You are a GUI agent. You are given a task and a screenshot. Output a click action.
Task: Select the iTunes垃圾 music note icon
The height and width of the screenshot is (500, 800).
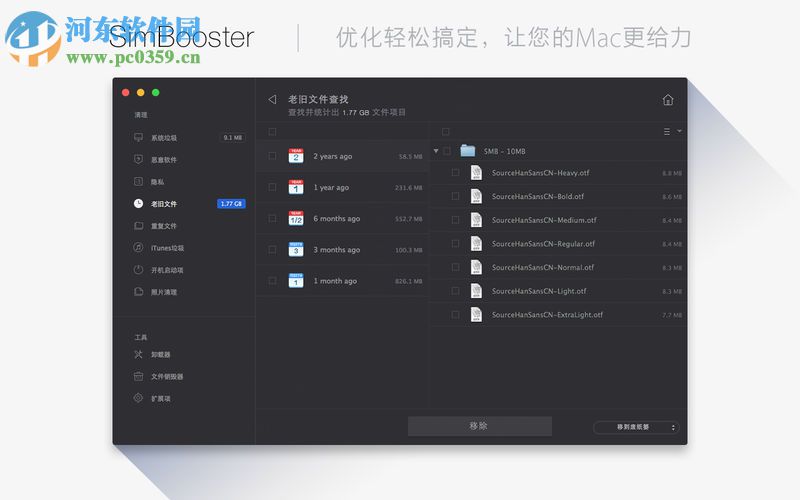138,247
